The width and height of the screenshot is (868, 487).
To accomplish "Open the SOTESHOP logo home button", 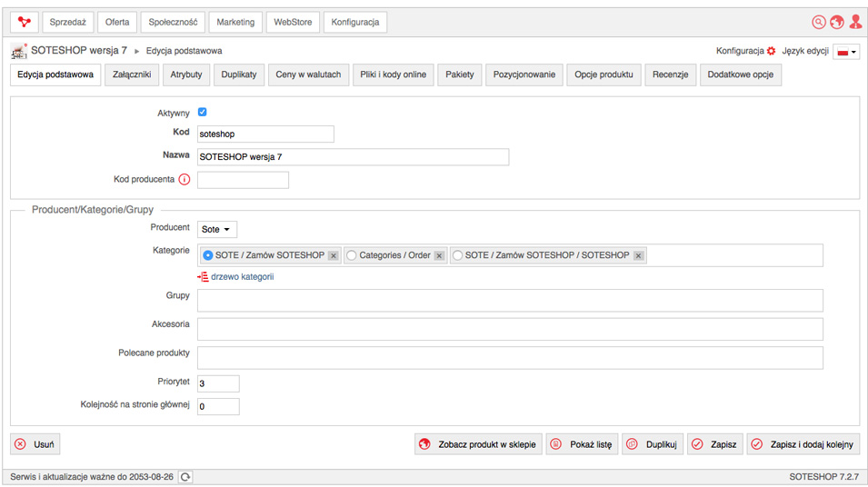I will click(x=25, y=22).
